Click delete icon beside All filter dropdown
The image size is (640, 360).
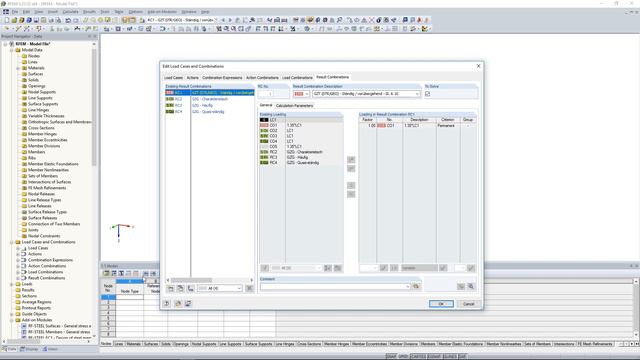[x=249, y=288]
